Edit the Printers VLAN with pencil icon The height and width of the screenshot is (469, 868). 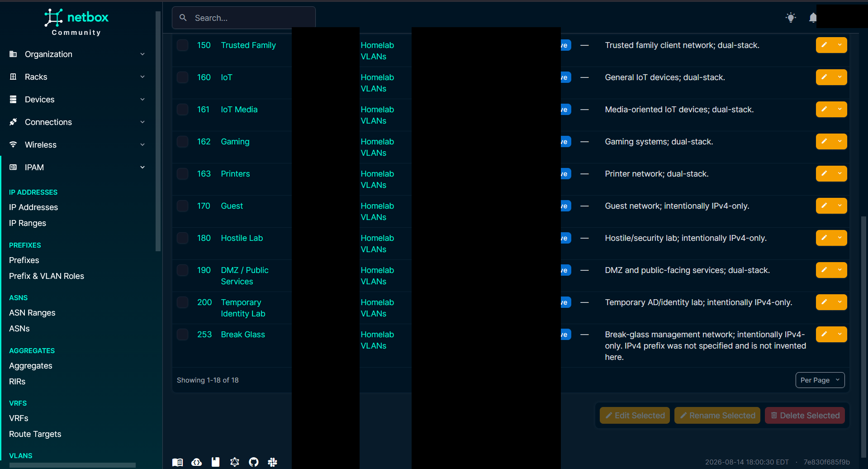click(x=824, y=173)
